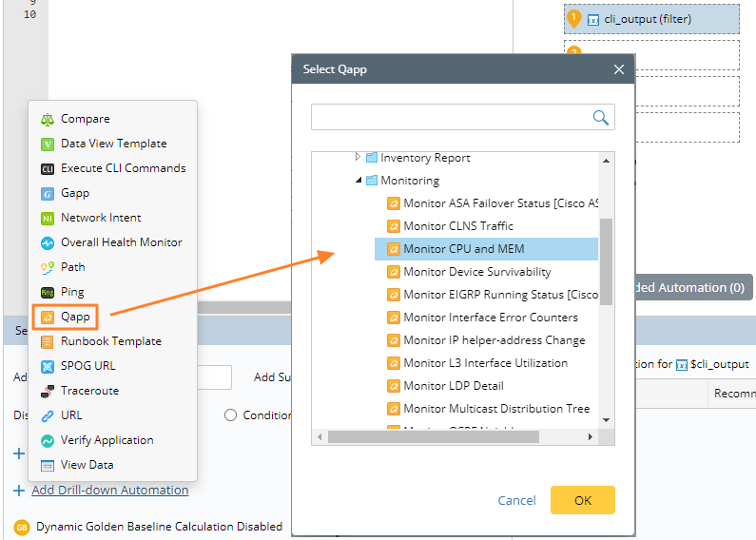Click the vertical scrollbar in Qapp tree
This screenshot has width=756, height=540.
606,261
